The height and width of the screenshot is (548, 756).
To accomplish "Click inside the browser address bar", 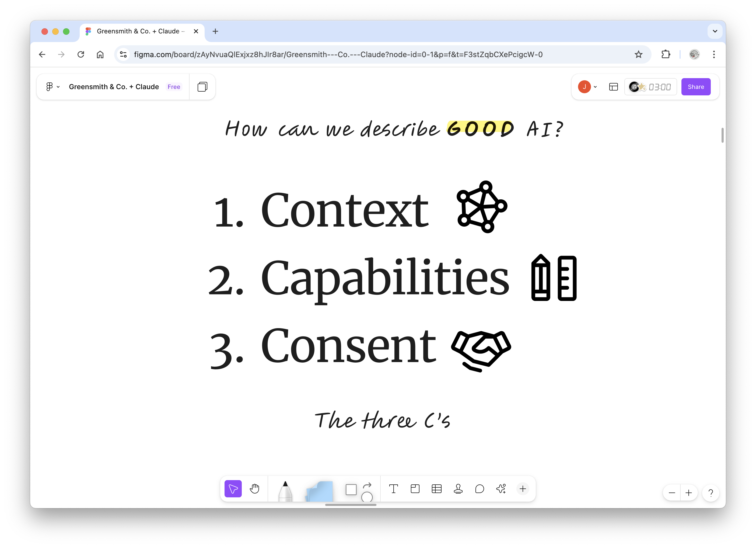I will (x=333, y=54).
